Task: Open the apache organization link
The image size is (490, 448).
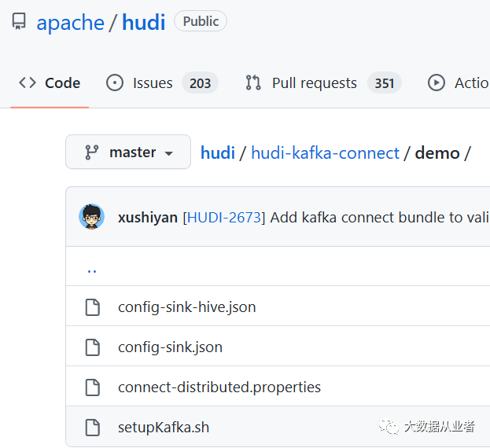Action: [70, 23]
